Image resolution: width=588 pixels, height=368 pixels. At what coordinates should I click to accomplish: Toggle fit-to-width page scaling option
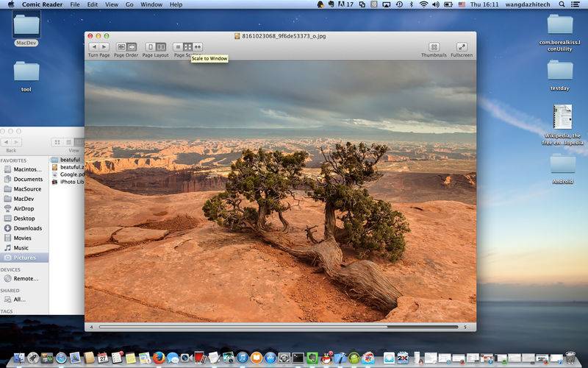tap(197, 47)
